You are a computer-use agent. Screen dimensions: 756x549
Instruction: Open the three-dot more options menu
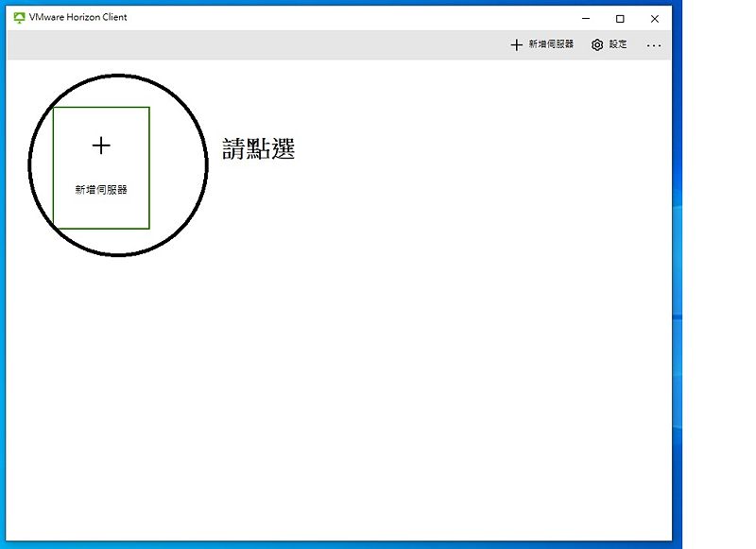coord(654,45)
